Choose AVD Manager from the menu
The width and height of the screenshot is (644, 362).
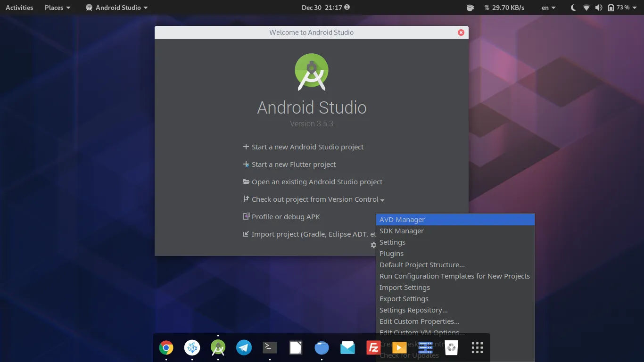455,220
